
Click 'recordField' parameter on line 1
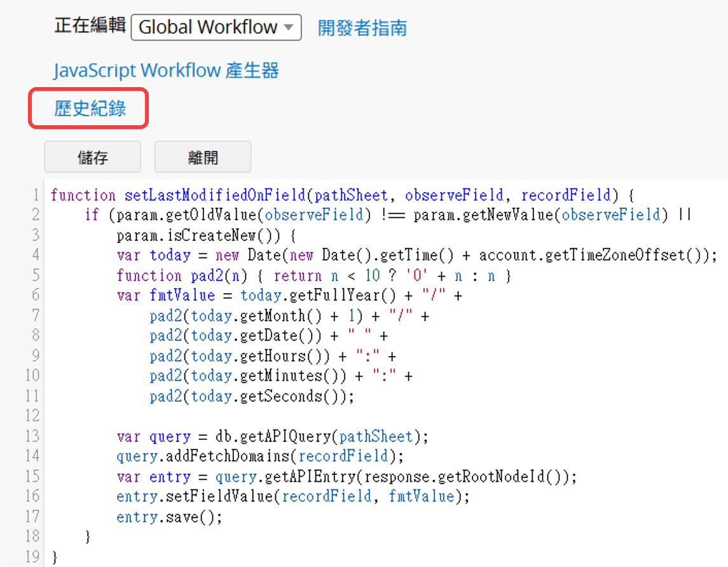point(565,195)
